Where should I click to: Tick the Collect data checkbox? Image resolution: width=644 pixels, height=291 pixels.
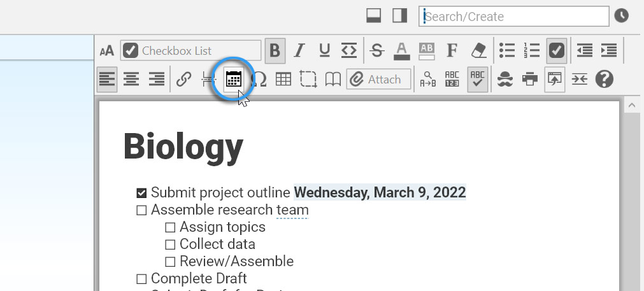tap(170, 245)
